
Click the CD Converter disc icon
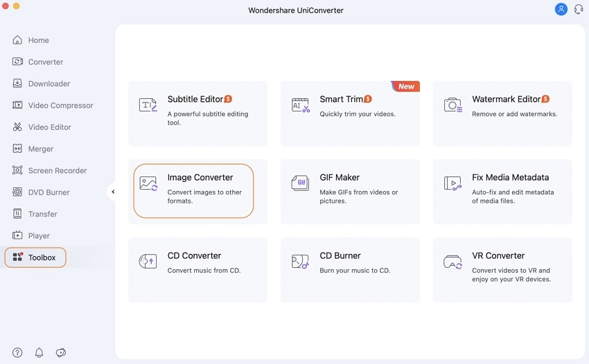pos(148,261)
